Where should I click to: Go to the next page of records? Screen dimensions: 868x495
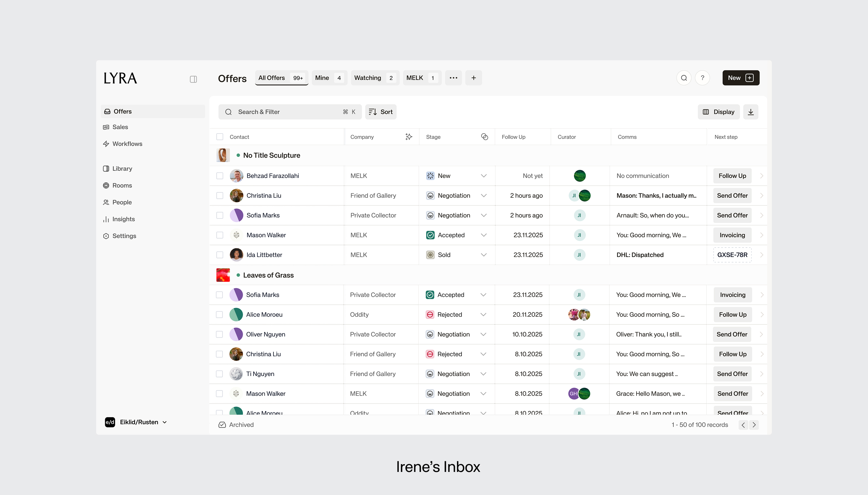[x=754, y=424]
